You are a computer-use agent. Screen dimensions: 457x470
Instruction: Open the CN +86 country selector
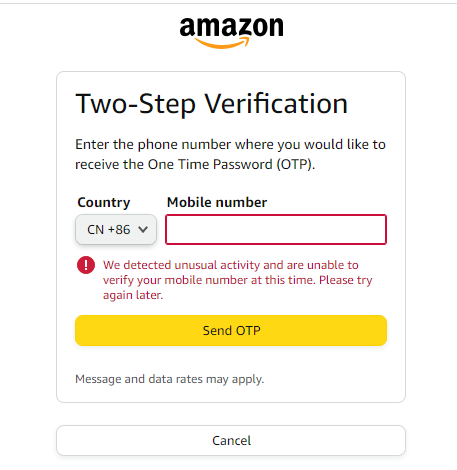(x=116, y=229)
